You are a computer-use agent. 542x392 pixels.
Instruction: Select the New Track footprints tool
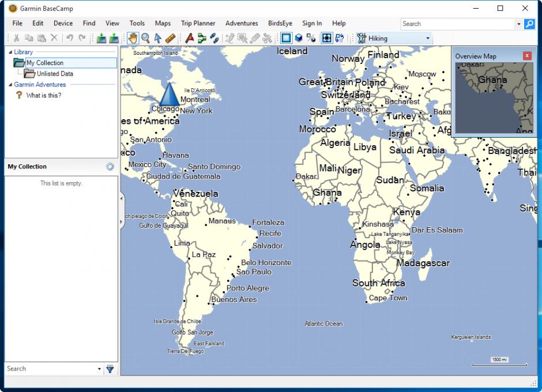pos(214,38)
